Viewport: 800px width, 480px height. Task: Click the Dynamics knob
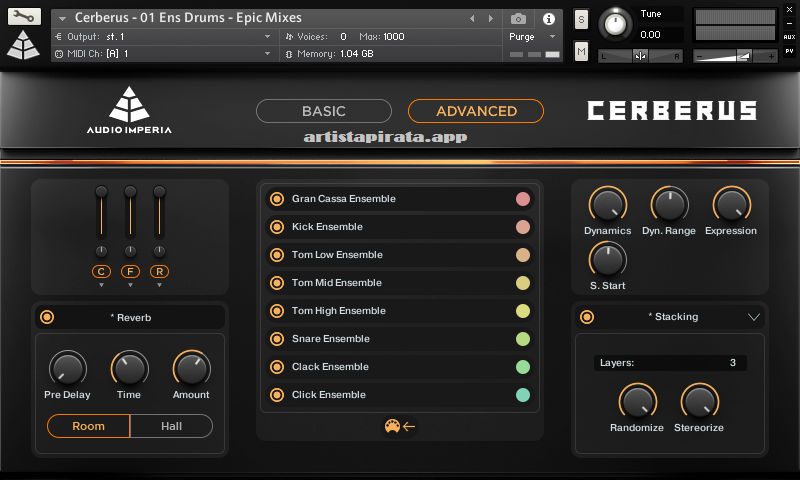[x=608, y=205]
